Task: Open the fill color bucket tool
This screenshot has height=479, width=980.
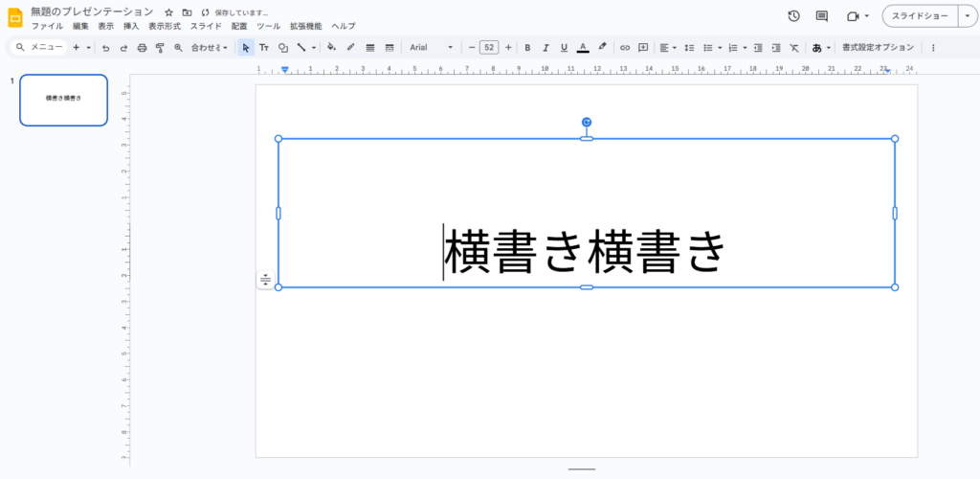Action: point(331,47)
